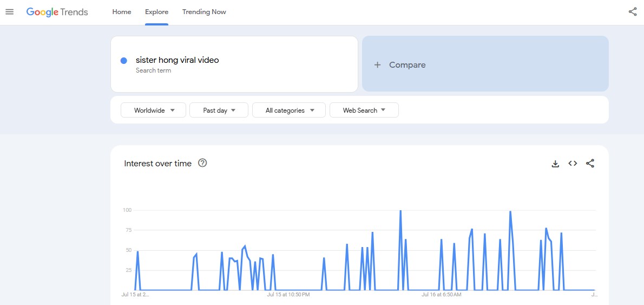
Task: Open the Web Search type dropdown
Action: [364, 110]
